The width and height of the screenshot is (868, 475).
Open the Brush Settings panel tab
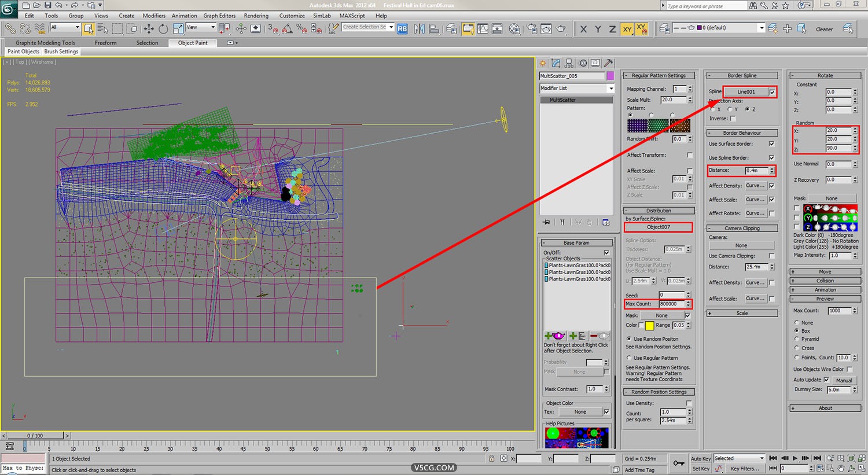(x=61, y=51)
